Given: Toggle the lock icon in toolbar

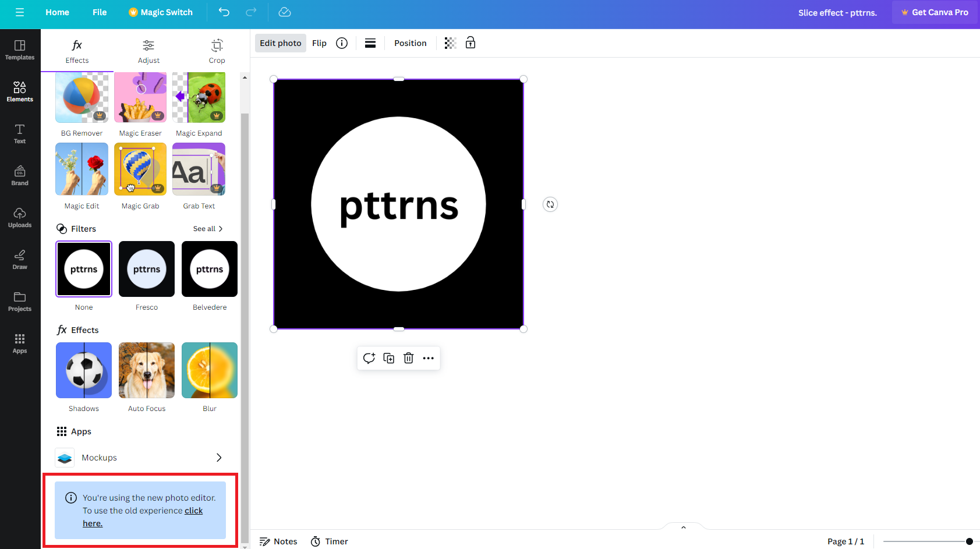Looking at the screenshot, I should pos(470,43).
